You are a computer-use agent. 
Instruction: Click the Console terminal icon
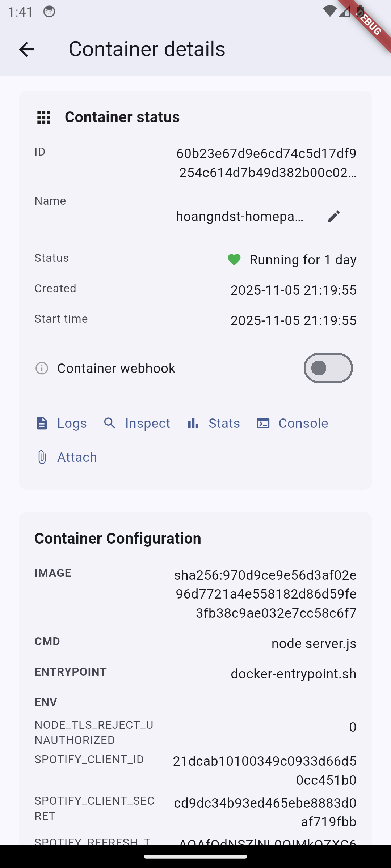(x=263, y=423)
